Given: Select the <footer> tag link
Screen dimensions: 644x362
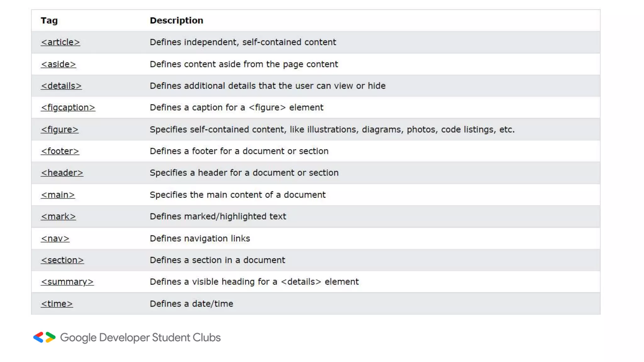Looking at the screenshot, I should (60, 151).
